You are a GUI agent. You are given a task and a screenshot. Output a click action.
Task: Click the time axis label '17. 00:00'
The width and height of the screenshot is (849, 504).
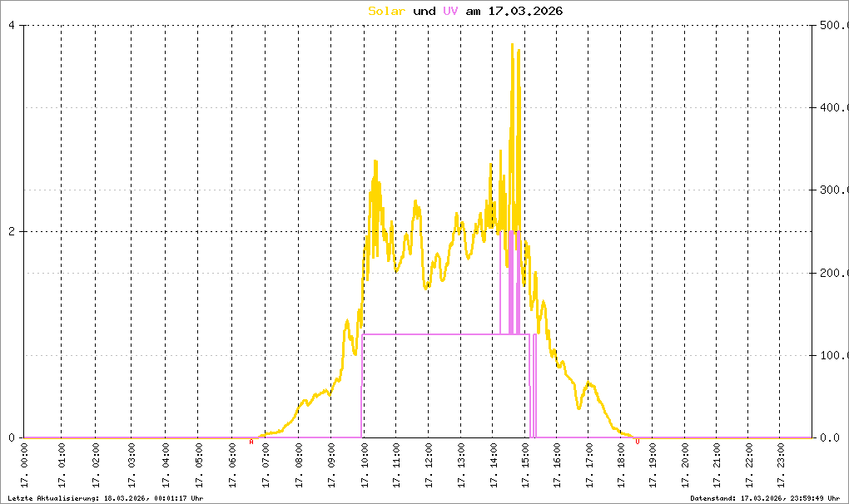(x=24, y=465)
